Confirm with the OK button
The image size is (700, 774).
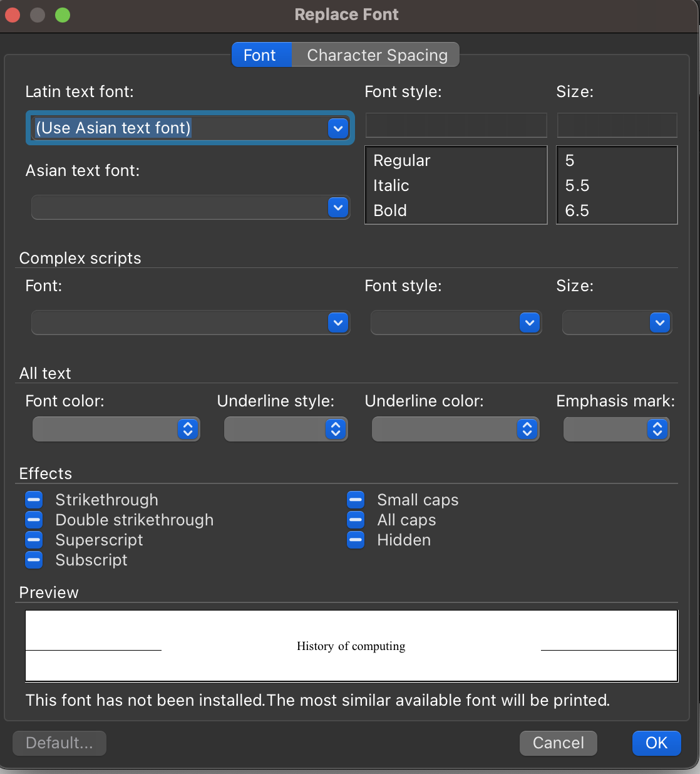pyautogui.click(x=656, y=743)
